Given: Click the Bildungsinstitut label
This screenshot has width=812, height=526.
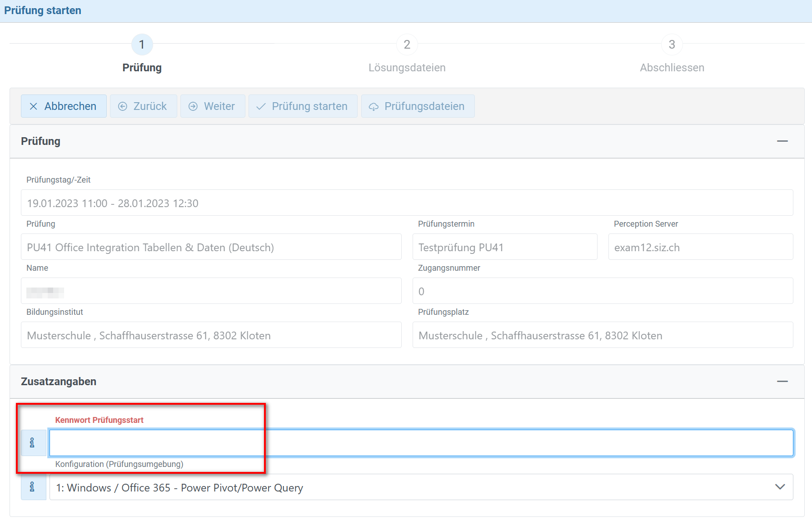Looking at the screenshot, I should coord(55,312).
